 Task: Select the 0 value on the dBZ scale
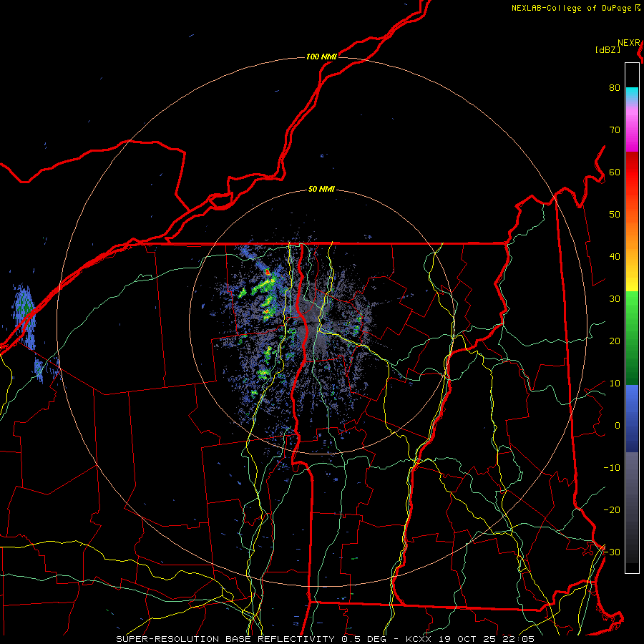[618, 426]
